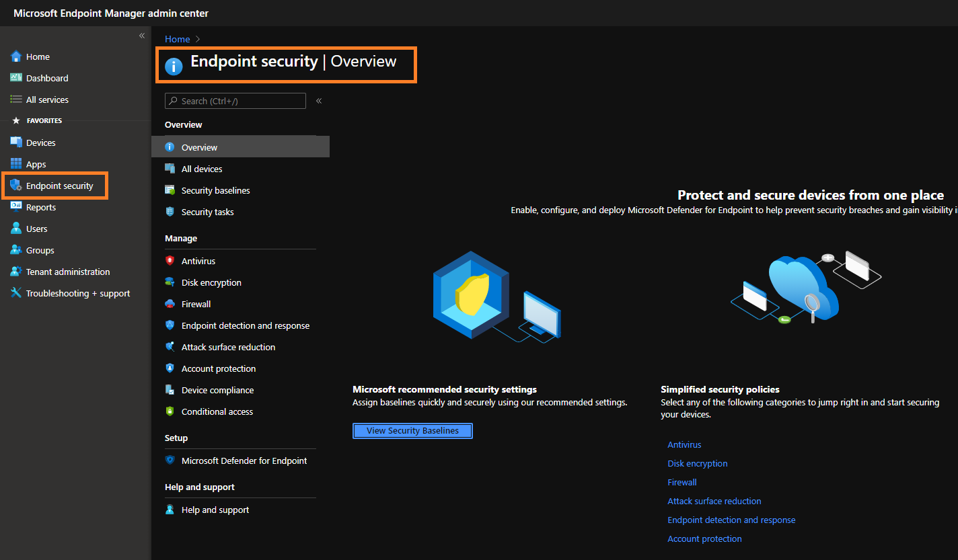This screenshot has height=560, width=958.
Task: Select Apps in the favorites list
Action: [36, 164]
